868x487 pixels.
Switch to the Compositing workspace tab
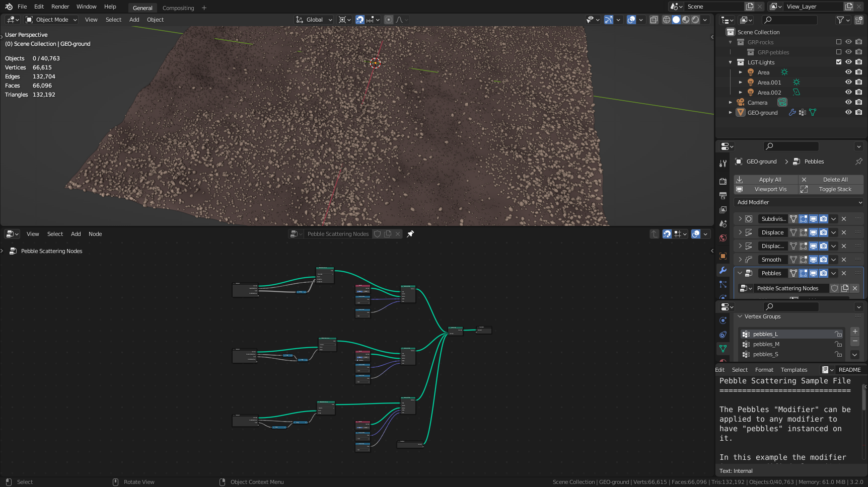tap(178, 8)
